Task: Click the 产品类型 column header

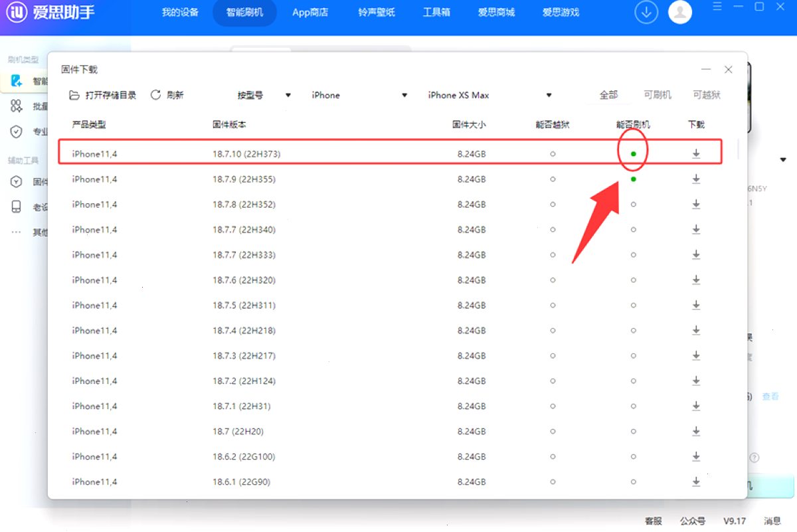Action: coord(89,124)
